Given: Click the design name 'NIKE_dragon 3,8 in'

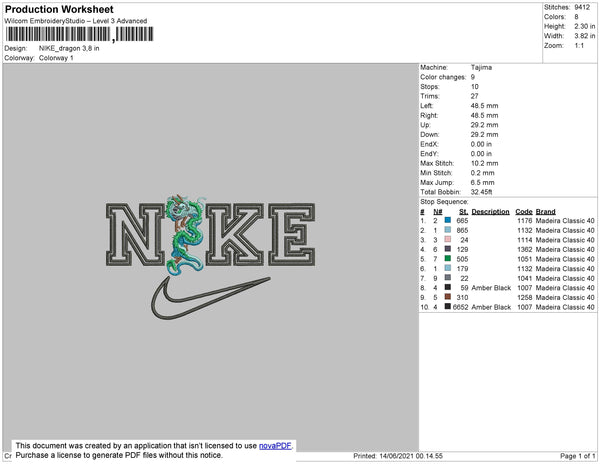Looking at the screenshot, I should click(69, 48).
